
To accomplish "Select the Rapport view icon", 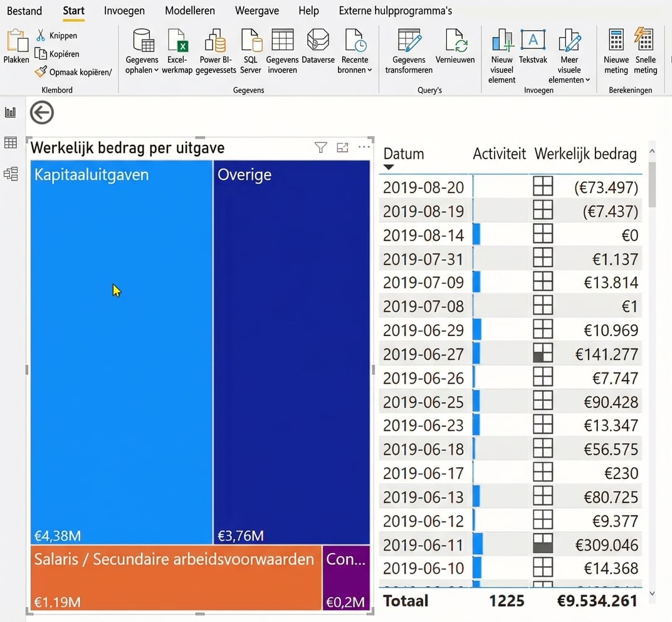I will pos(10,112).
